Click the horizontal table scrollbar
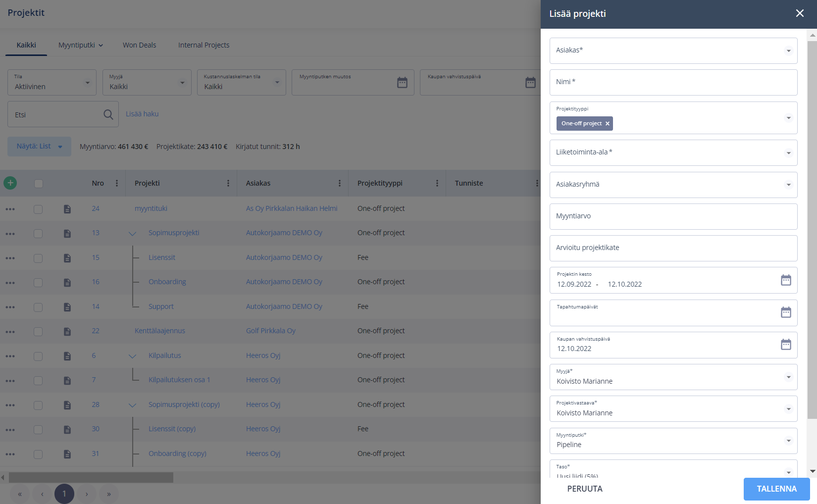Viewport: 817px width, 504px height. click(x=91, y=477)
